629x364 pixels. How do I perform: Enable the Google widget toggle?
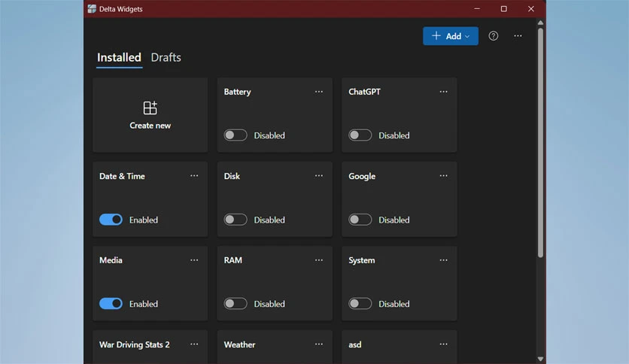tap(360, 220)
